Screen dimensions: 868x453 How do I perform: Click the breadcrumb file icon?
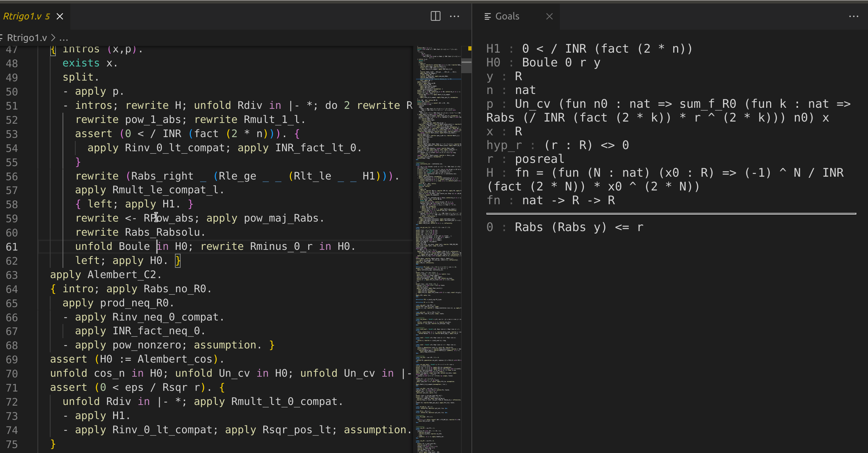click(x=2, y=37)
